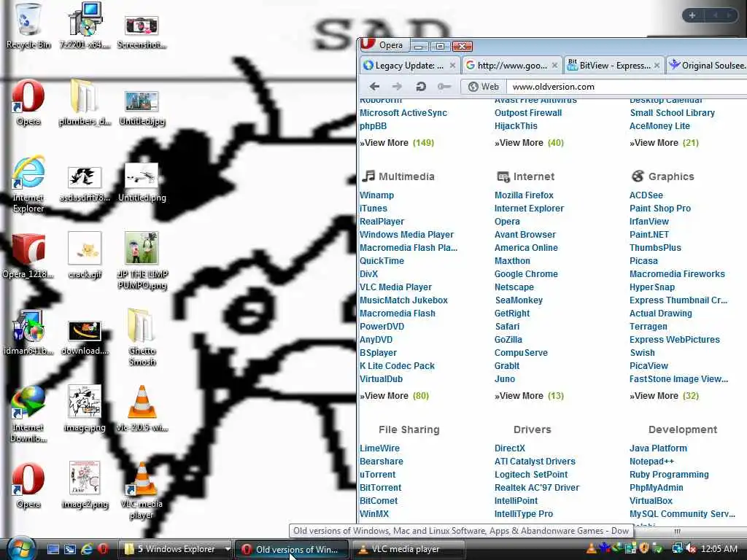The width and height of the screenshot is (747, 560).
Task: Launch VLC media player desktop shortcut
Action: (142, 491)
